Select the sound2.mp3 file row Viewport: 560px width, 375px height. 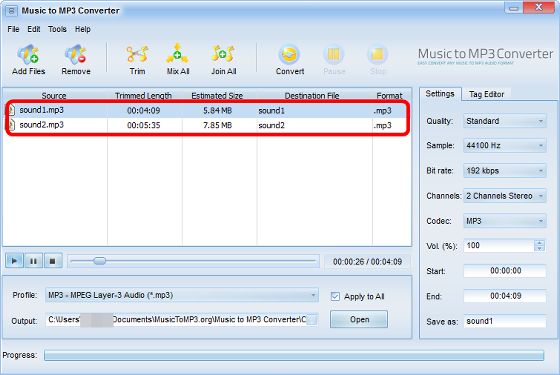click(206, 125)
